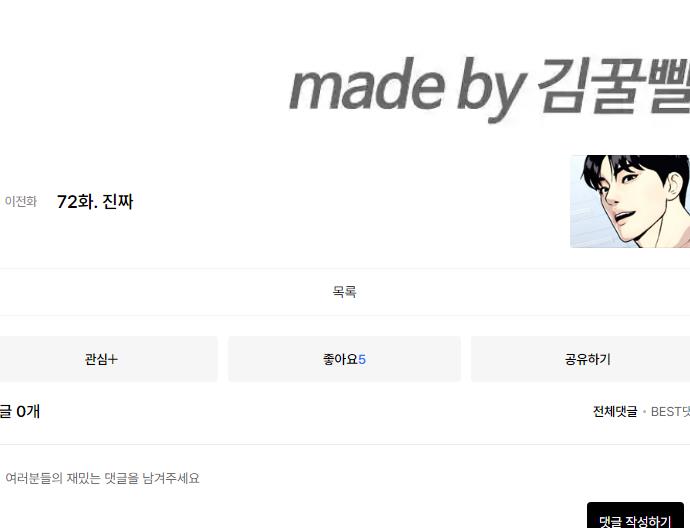Click the empty area inside the 목록 bar
690x528 pixels.
(x=176, y=292)
